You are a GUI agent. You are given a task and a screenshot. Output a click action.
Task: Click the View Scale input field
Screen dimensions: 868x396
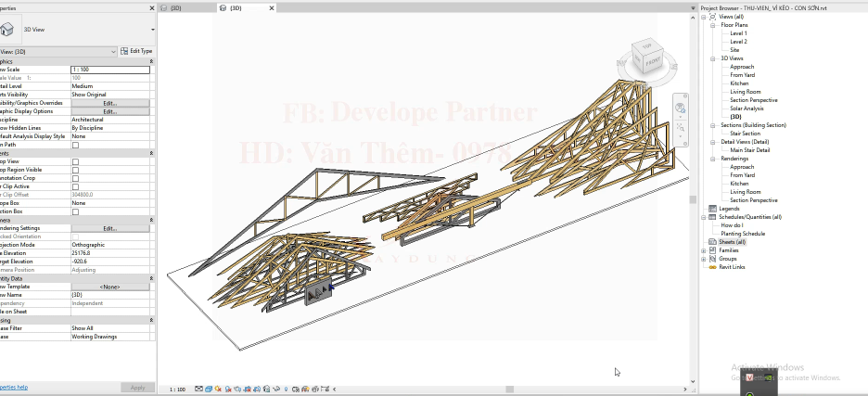click(x=110, y=70)
